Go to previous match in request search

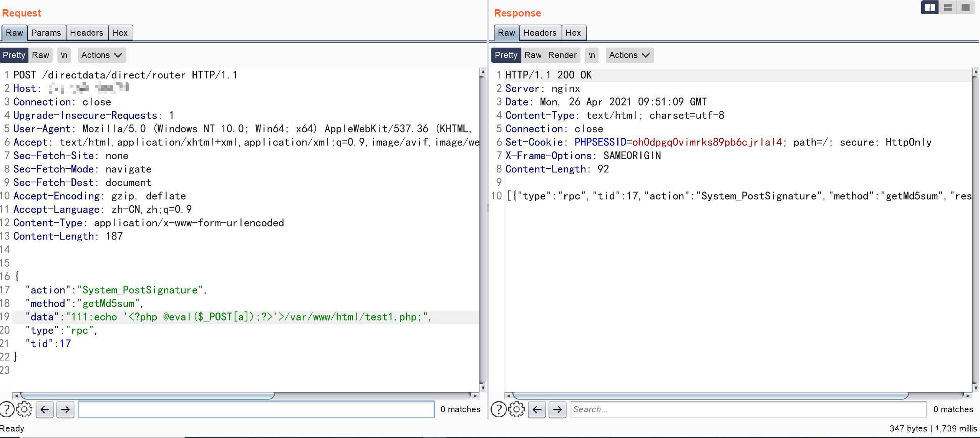pos(45,409)
